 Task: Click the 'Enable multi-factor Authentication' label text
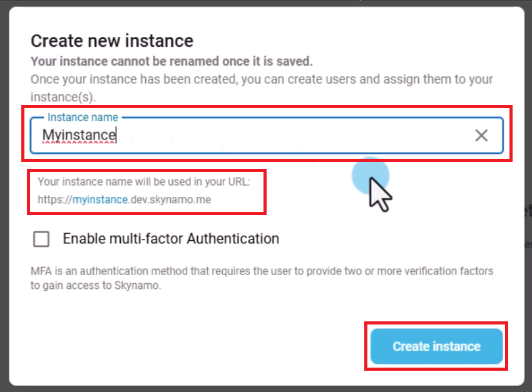[171, 239]
